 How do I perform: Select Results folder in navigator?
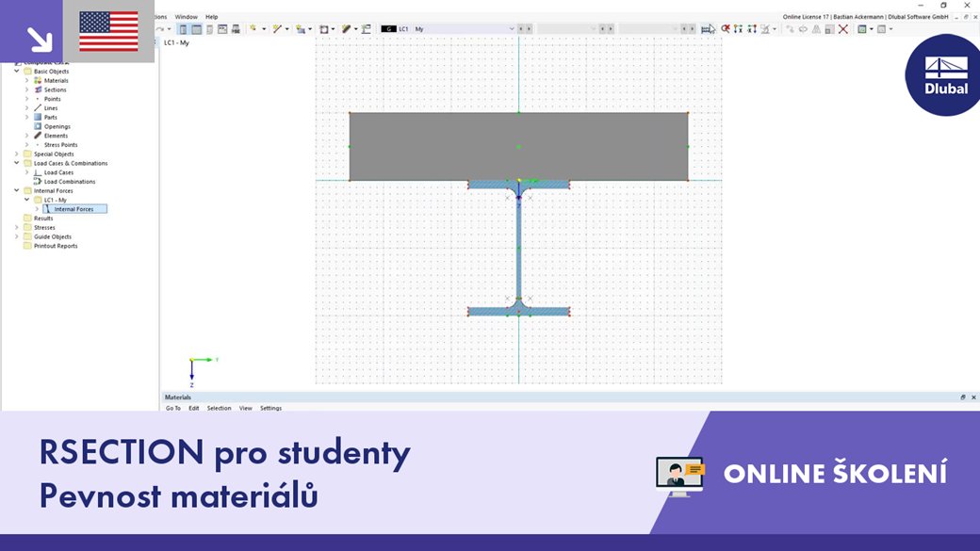click(x=43, y=218)
